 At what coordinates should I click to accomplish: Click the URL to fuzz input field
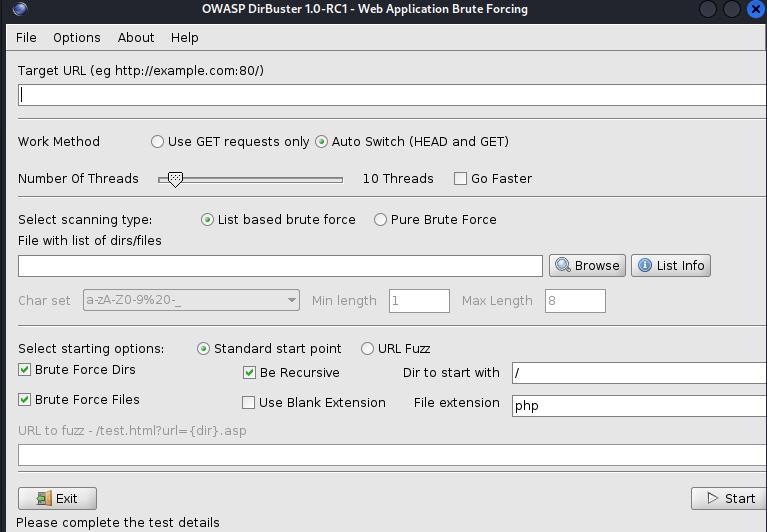(392, 455)
